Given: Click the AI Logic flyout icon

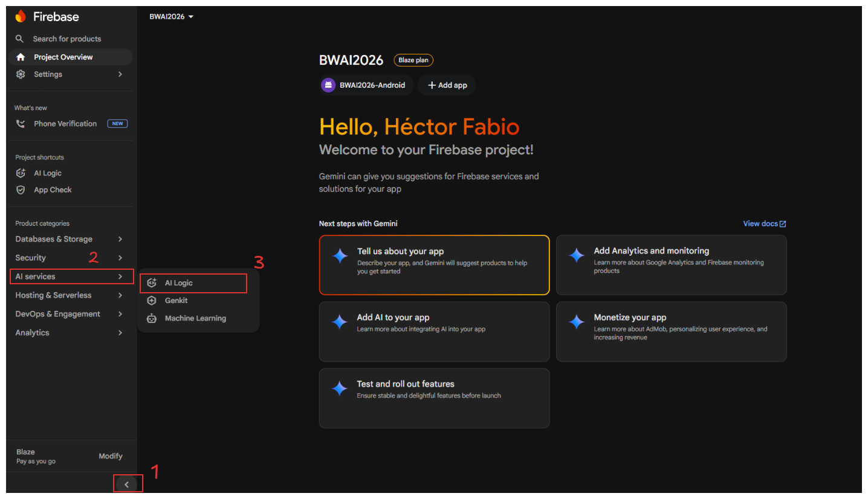Looking at the screenshot, I should pos(152,283).
